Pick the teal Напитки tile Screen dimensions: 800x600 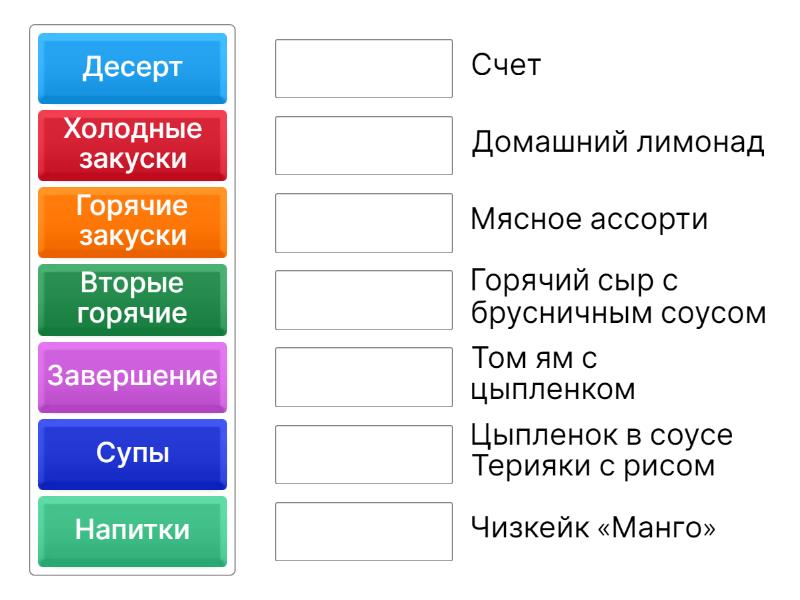click(x=132, y=531)
